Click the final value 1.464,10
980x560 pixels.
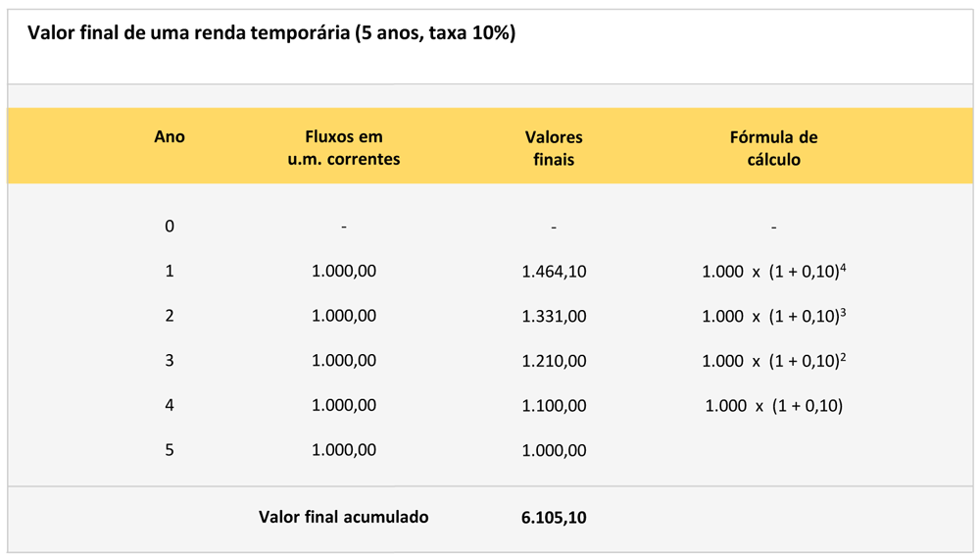pos(554,272)
